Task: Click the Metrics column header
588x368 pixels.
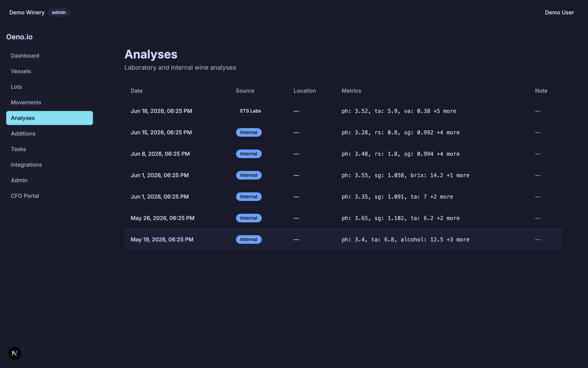Action: click(x=351, y=91)
